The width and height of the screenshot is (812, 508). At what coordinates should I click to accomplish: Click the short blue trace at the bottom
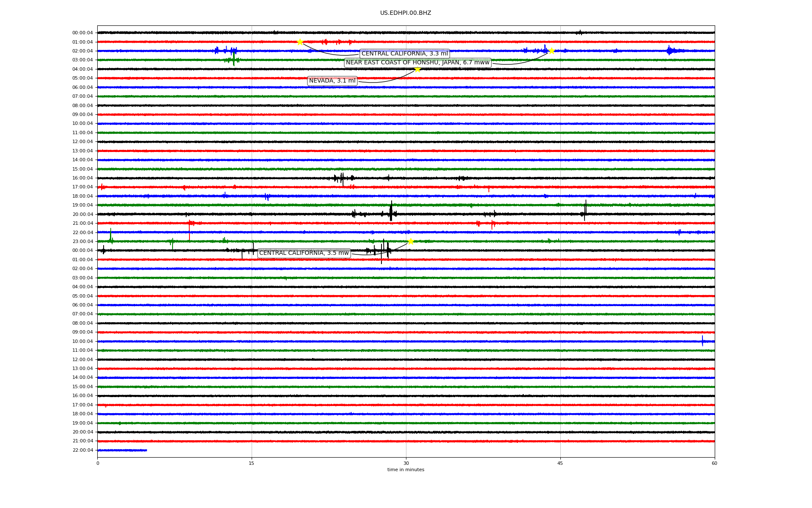[x=123, y=450]
